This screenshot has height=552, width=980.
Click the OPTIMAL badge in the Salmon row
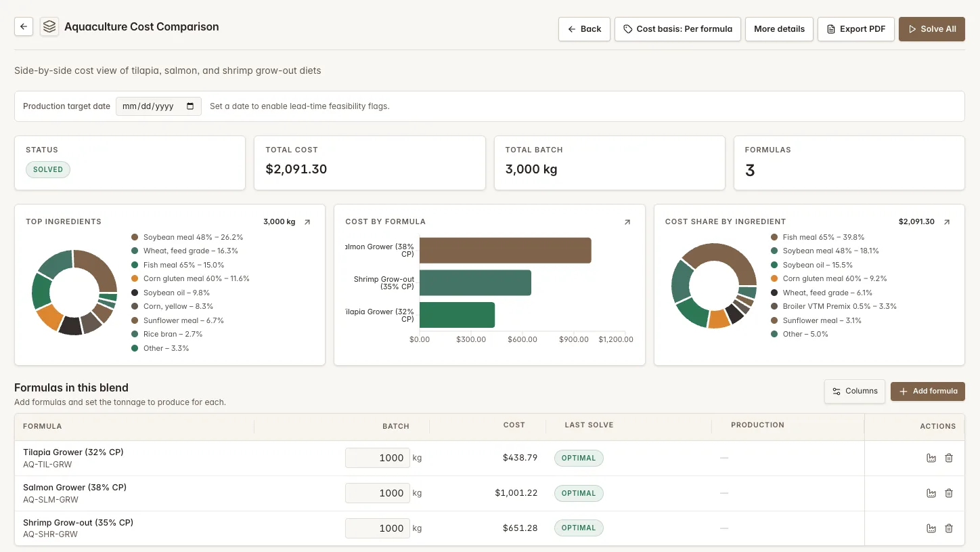point(579,493)
